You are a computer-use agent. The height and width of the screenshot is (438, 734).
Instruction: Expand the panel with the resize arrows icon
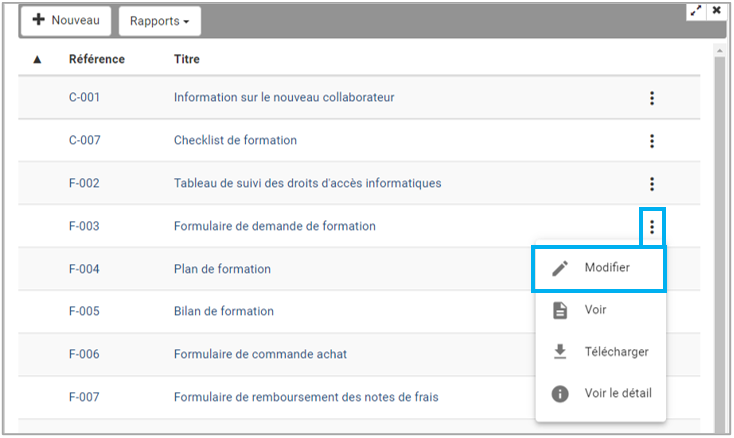pyautogui.click(x=697, y=11)
